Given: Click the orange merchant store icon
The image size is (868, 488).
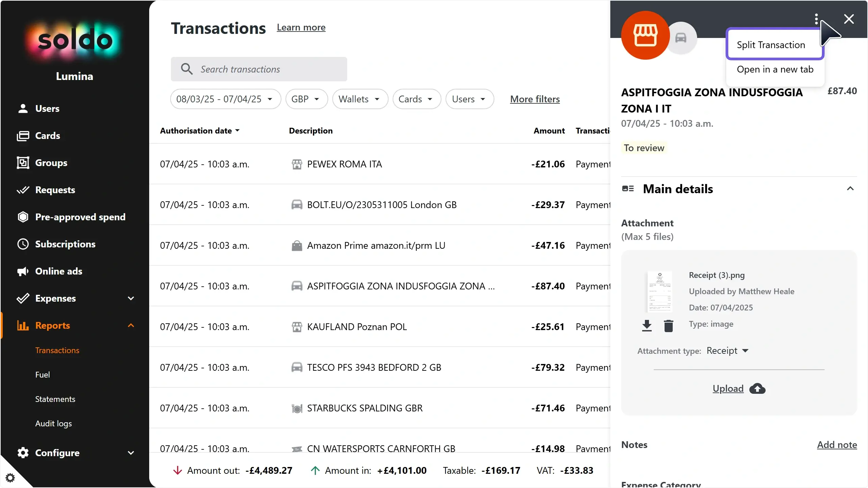Looking at the screenshot, I should click(x=645, y=35).
